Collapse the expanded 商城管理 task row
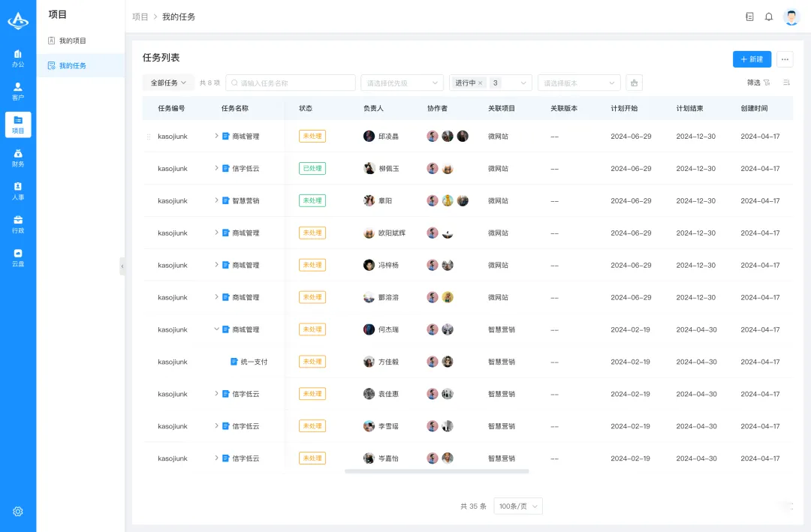This screenshot has height=532, width=811. pos(216,329)
